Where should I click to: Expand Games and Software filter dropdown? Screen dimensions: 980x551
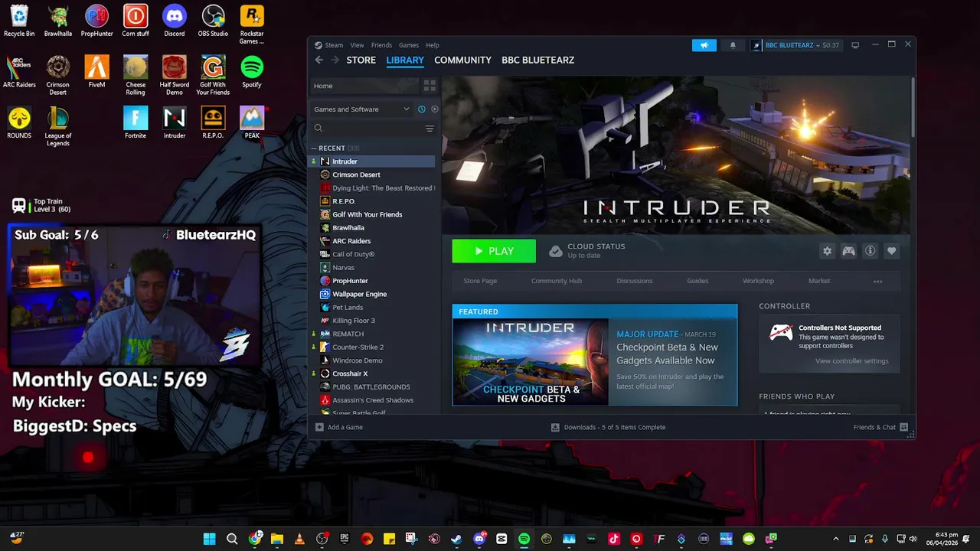[x=363, y=109]
